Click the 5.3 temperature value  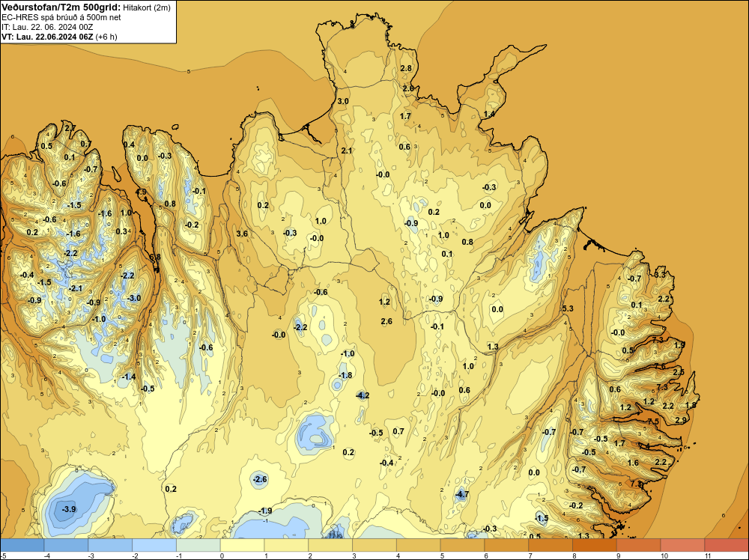(568, 309)
